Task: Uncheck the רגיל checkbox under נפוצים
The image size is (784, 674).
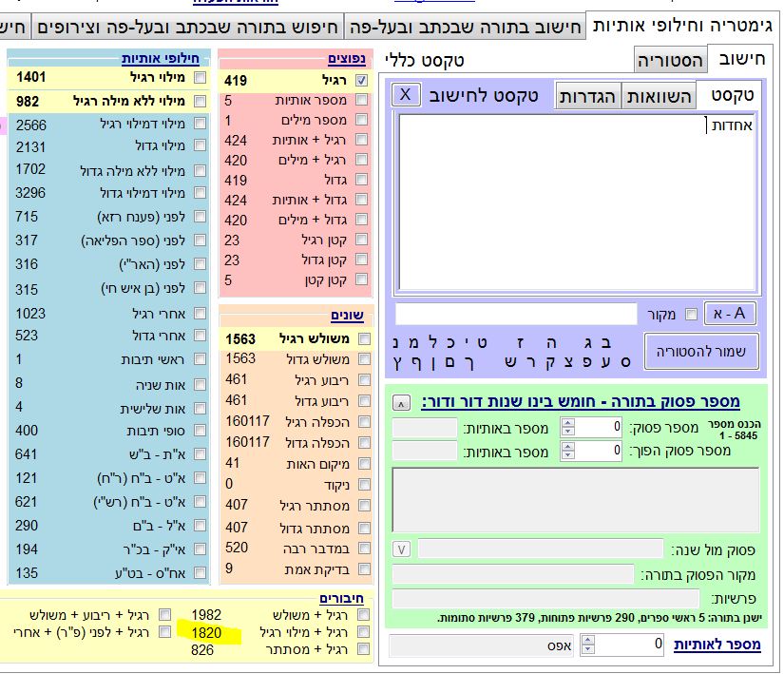Action: 360,81
